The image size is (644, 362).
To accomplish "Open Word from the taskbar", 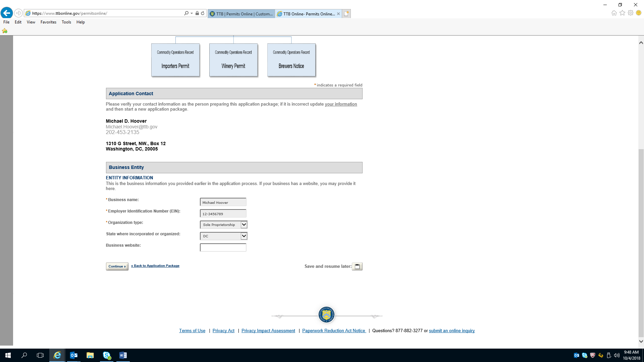I will click(x=123, y=355).
